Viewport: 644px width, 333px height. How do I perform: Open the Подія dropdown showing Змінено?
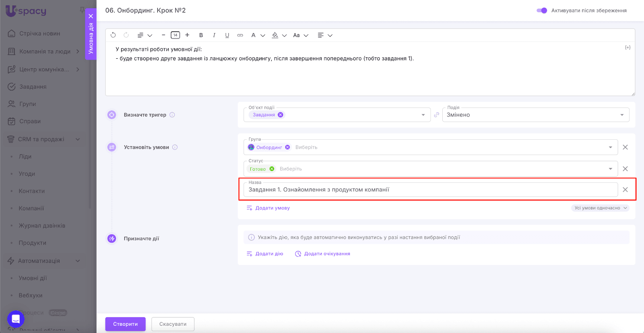[535, 115]
